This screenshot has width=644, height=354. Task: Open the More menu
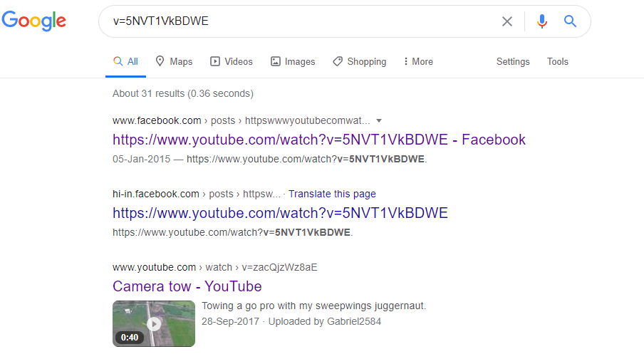point(418,61)
